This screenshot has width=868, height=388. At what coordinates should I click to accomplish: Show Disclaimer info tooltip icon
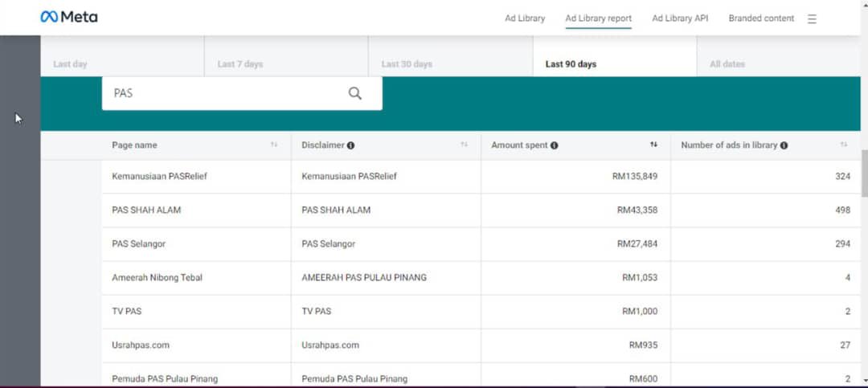click(350, 145)
